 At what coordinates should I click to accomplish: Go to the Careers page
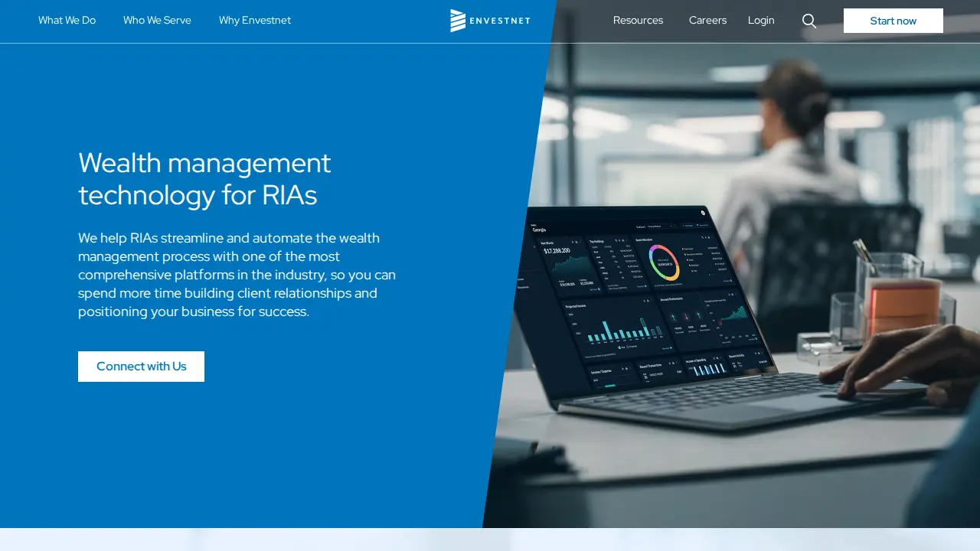[707, 21]
